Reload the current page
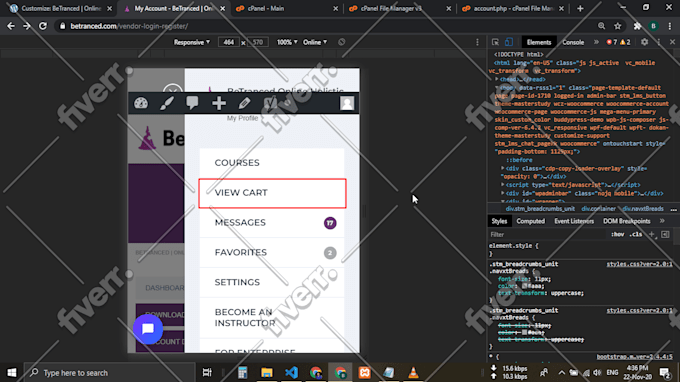The height and width of the screenshot is (382, 680). (x=42, y=26)
